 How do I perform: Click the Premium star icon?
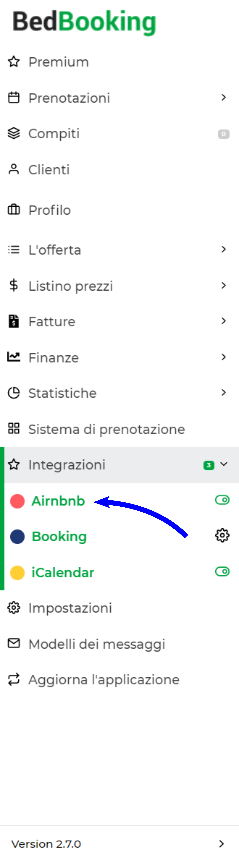[x=14, y=62]
